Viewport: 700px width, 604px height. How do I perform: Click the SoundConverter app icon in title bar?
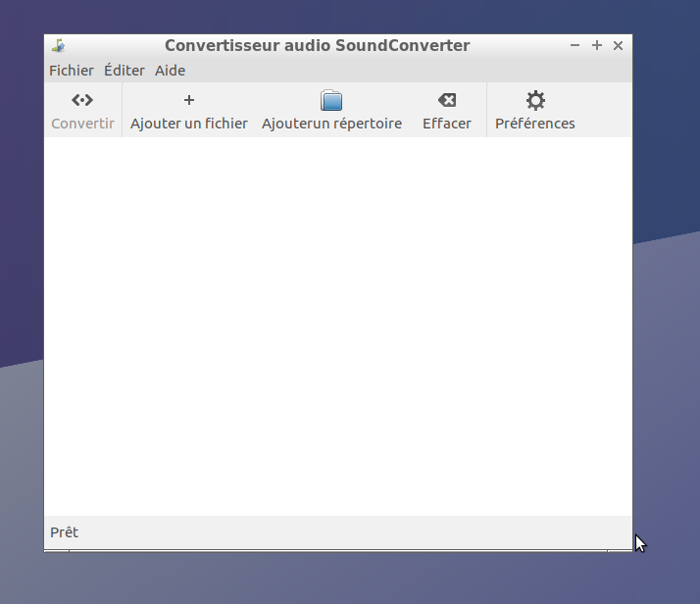tap(59, 45)
